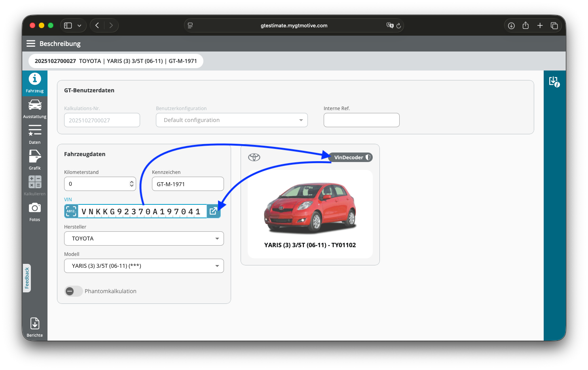This screenshot has height=370, width=588.
Task: Click the Beschreibung page title
Action: (x=60, y=44)
